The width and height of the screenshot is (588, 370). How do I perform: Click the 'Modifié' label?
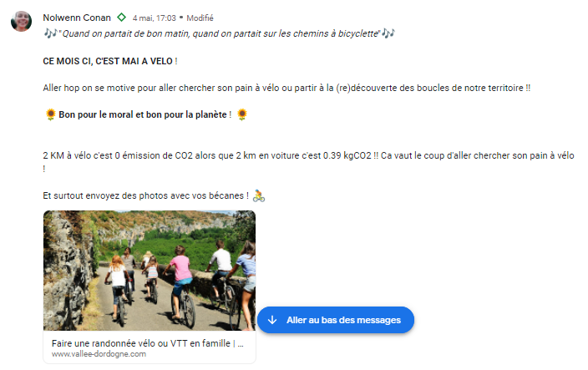click(x=200, y=18)
